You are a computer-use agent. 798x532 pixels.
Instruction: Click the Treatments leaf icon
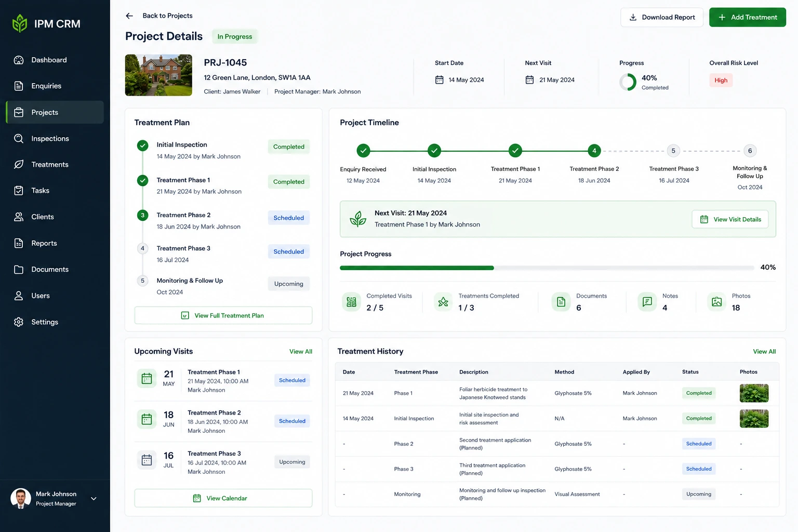click(x=19, y=164)
